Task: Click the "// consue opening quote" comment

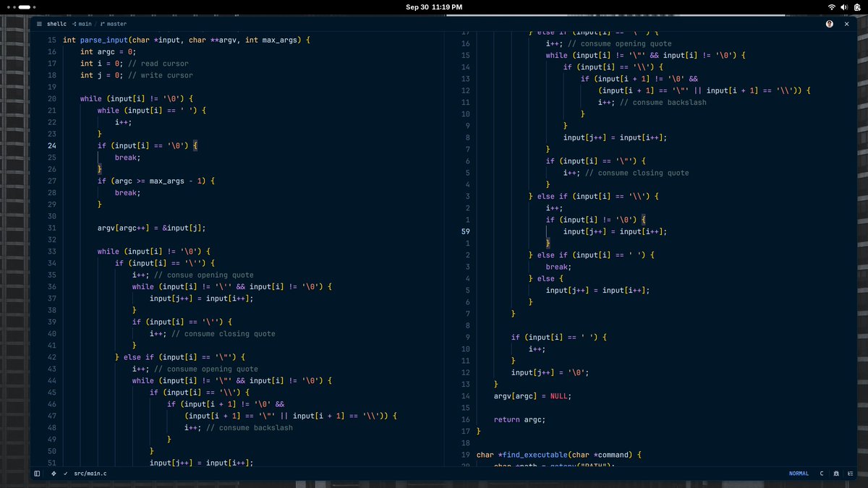Action: tap(203, 275)
